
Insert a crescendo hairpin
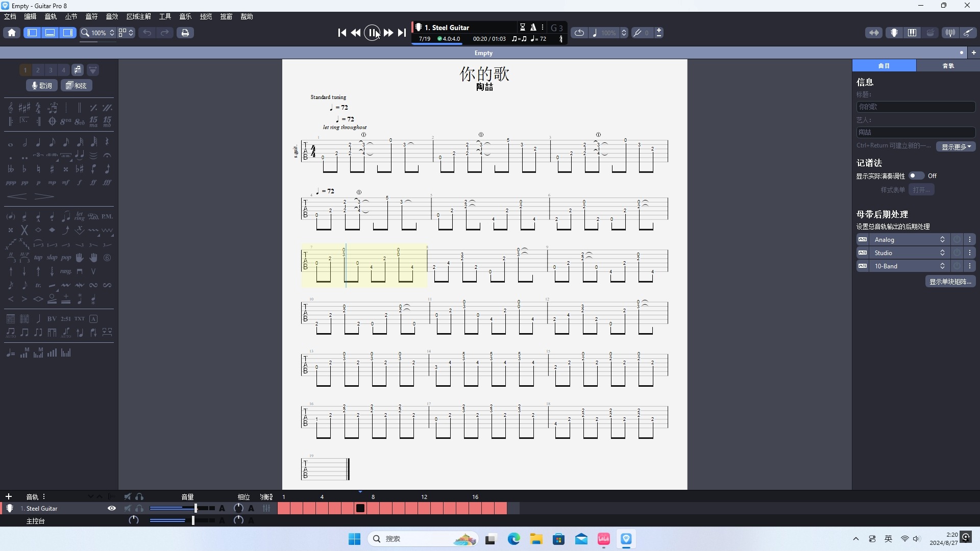(x=17, y=196)
